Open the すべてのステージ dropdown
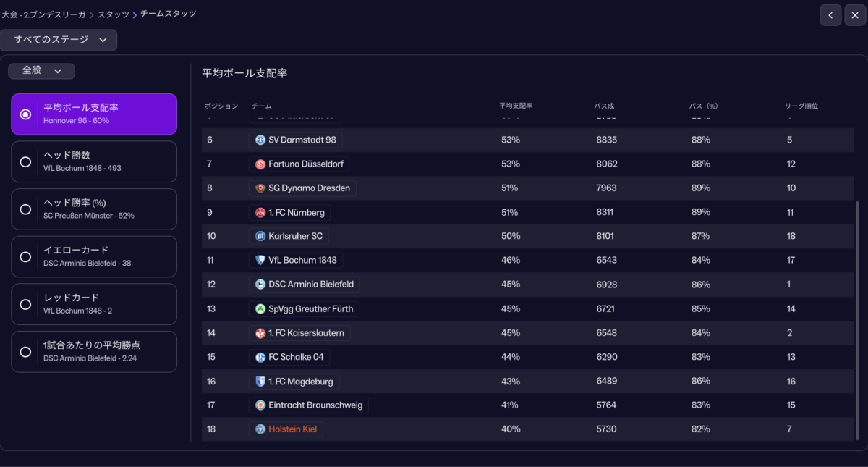Screen dimensions: 868x467 pyautogui.click(x=59, y=40)
